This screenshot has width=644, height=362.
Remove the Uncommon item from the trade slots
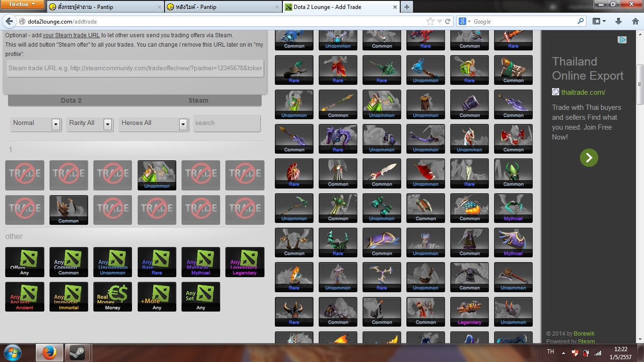[x=157, y=175]
